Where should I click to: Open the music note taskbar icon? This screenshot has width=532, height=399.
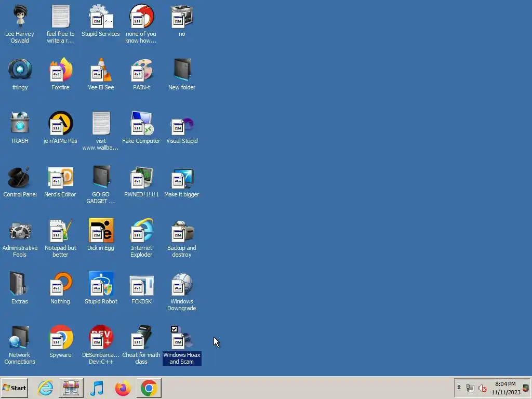97,388
